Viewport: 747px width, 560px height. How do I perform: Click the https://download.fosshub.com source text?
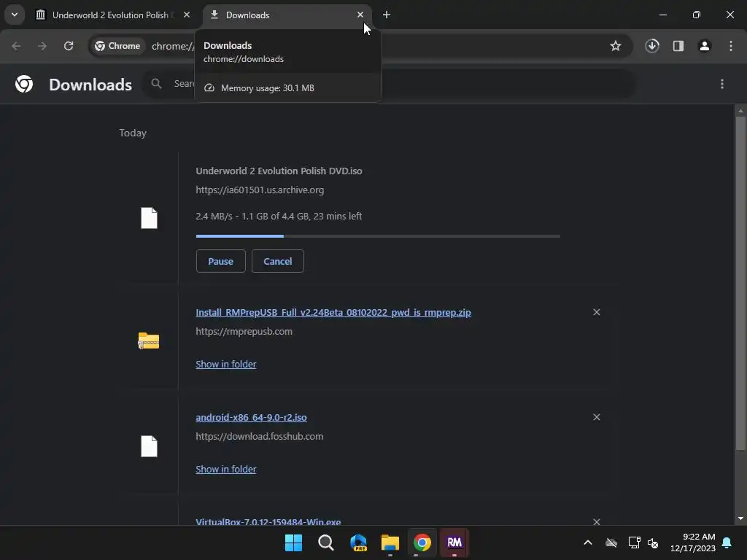(x=259, y=437)
